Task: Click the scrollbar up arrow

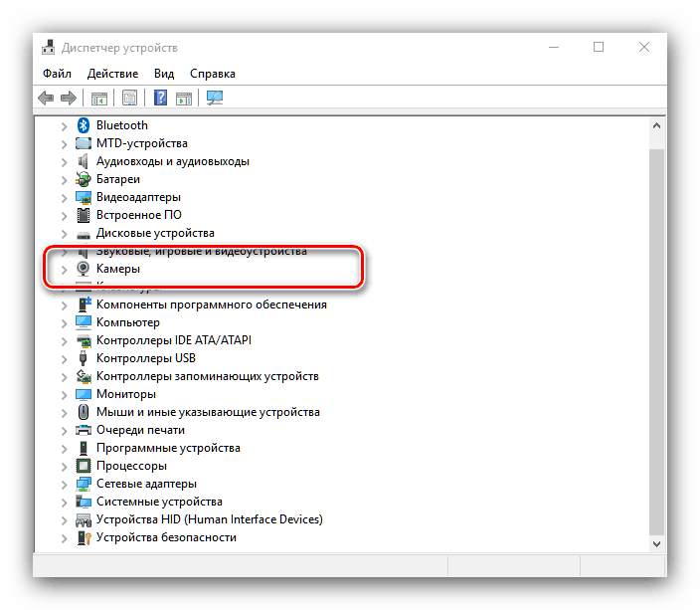Action: point(656,125)
